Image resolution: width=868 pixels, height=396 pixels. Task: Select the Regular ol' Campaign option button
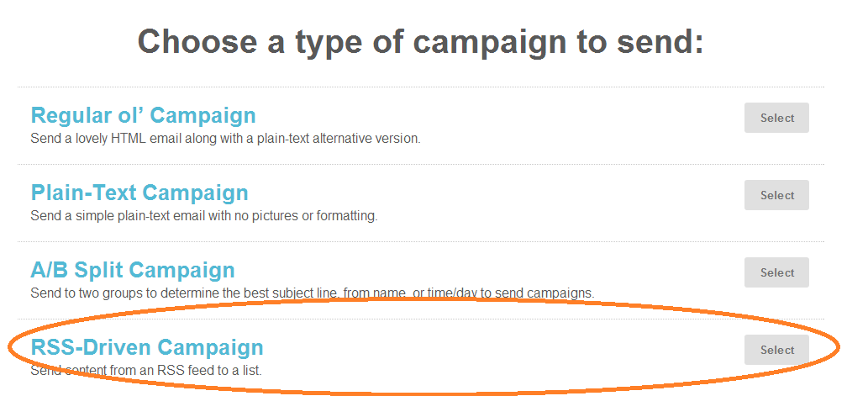coord(776,118)
